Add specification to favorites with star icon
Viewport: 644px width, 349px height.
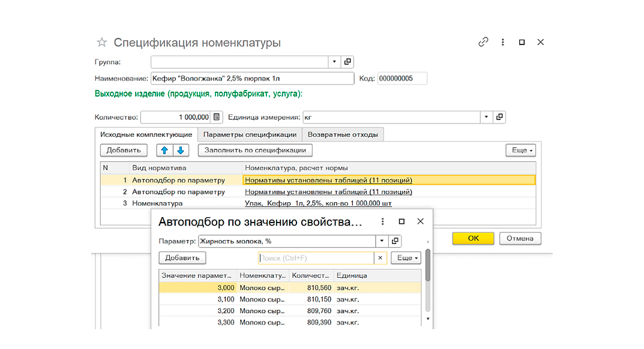[101, 43]
